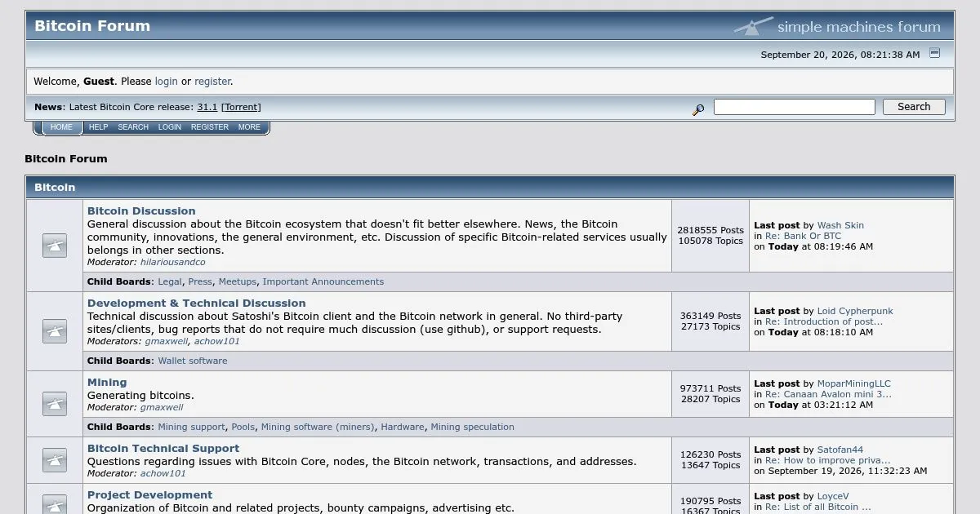This screenshot has width=980, height=514.
Task: Open the 31.1 Bitcoin Core release link
Action: point(207,107)
